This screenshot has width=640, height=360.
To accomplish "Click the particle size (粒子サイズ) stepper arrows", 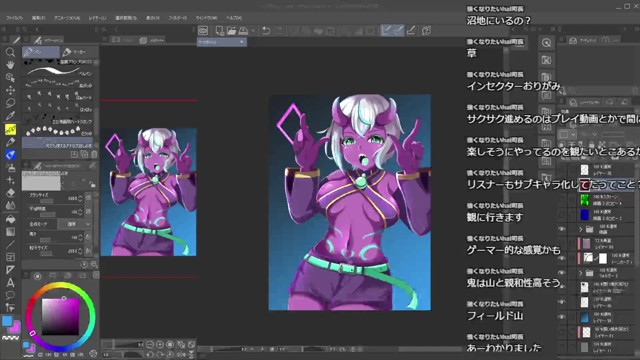I will coord(80,251).
